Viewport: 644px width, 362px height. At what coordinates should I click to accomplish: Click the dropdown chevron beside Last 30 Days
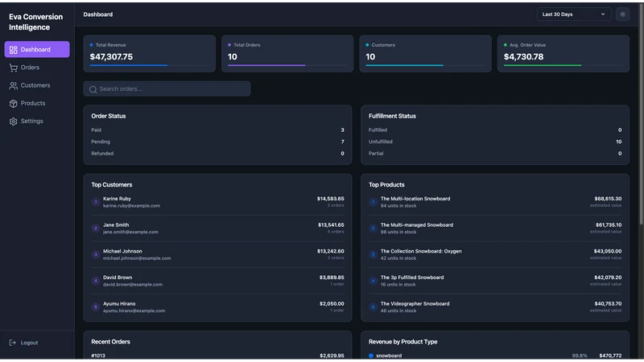point(602,14)
